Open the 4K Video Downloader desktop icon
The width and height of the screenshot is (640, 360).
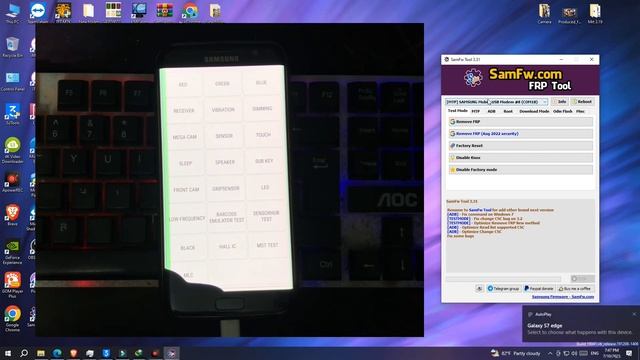pyautogui.click(x=12, y=150)
